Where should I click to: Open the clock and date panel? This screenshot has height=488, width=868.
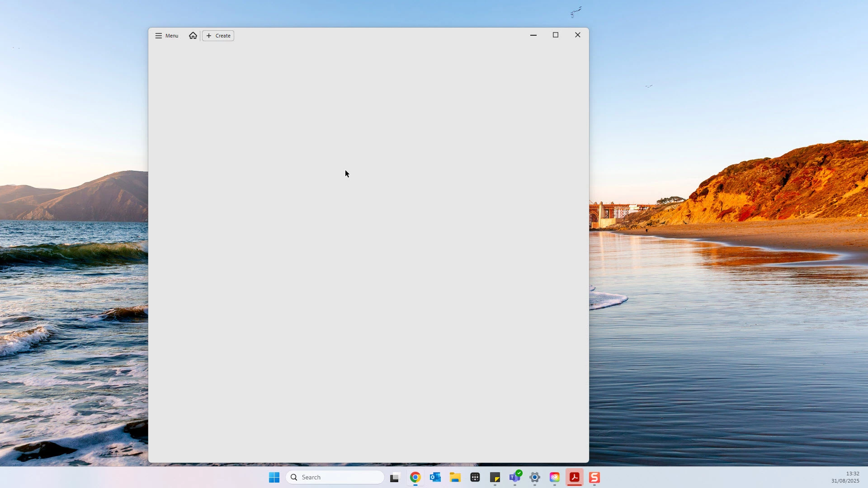coord(845,477)
